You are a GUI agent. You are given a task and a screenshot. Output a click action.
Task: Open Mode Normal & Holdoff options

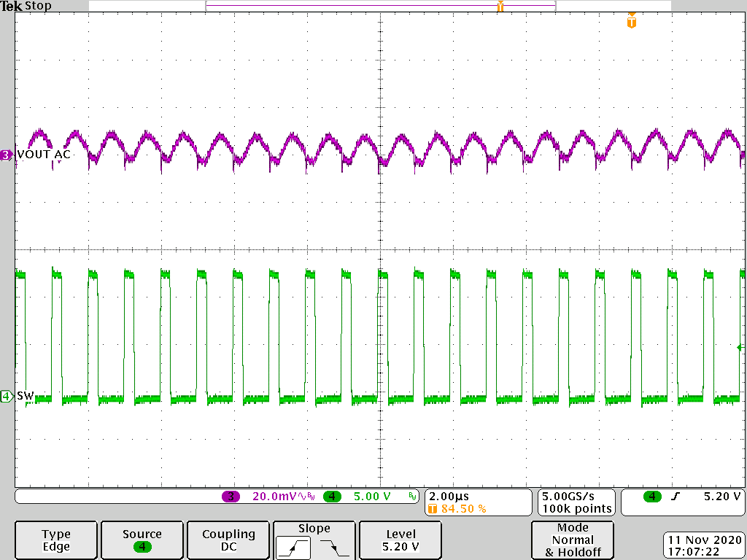573,540
